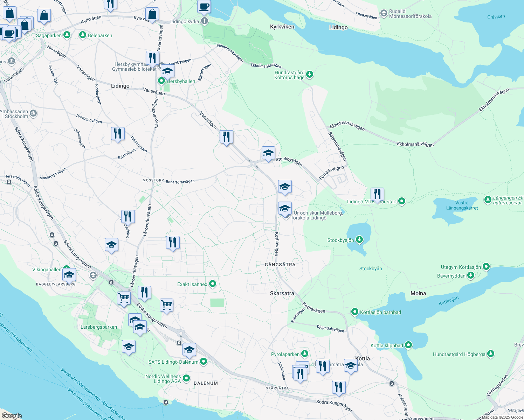Click the Kottlasjön barnbad green marker
The width and height of the screenshot is (524, 420).
(354, 311)
